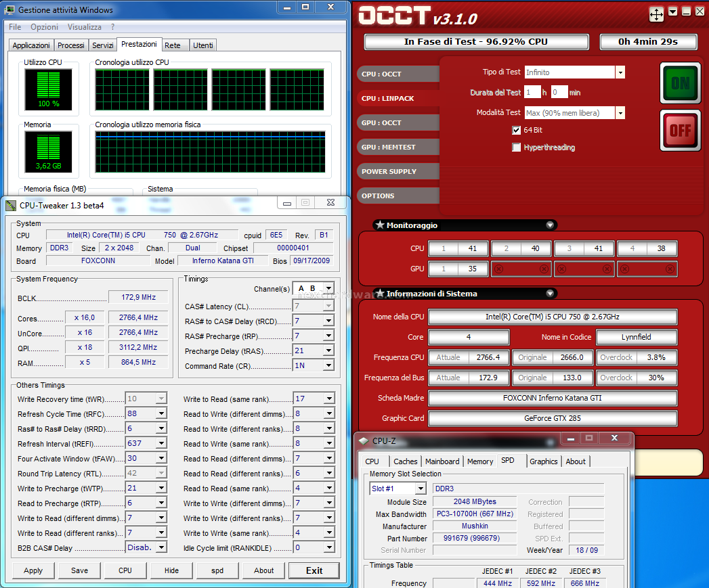Open the Visualizza menu in Task Manager
Screen dimensions: 709x588
pos(85,27)
